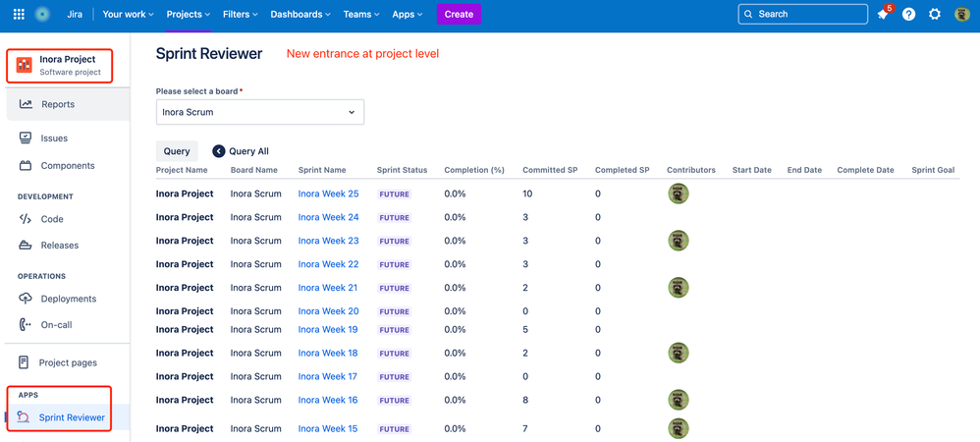Screen dimensions: 980x442
Task: Open the settings gear icon
Action: pyautogui.click(x=935, y=15)
